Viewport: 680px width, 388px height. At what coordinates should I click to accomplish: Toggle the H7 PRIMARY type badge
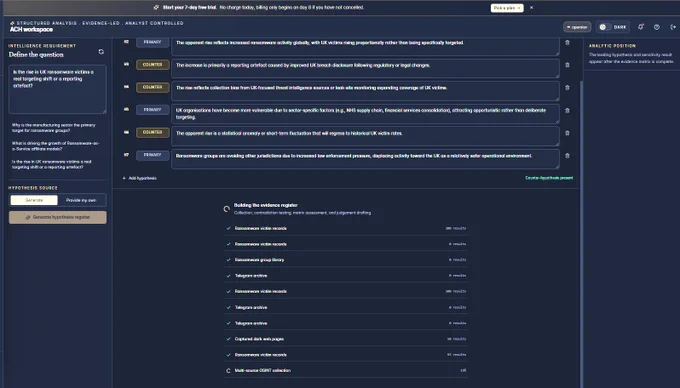(153, 155)
